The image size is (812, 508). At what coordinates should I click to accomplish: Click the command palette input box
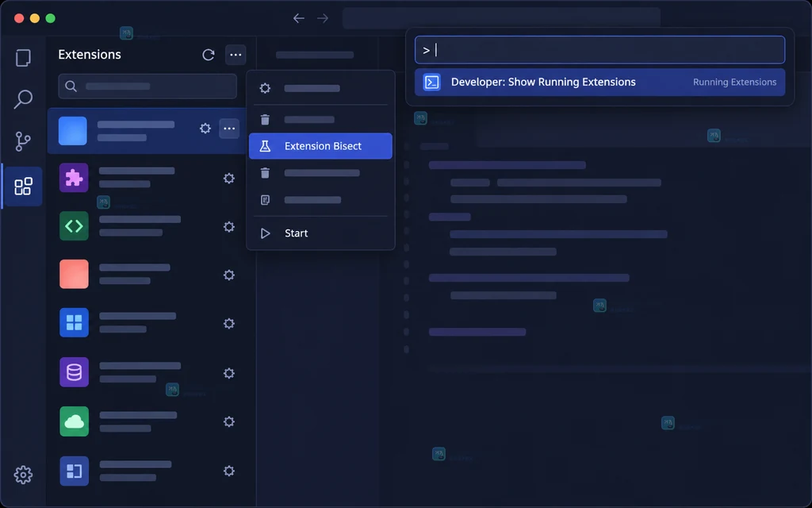pyautogui.click(x=599, y=50)
